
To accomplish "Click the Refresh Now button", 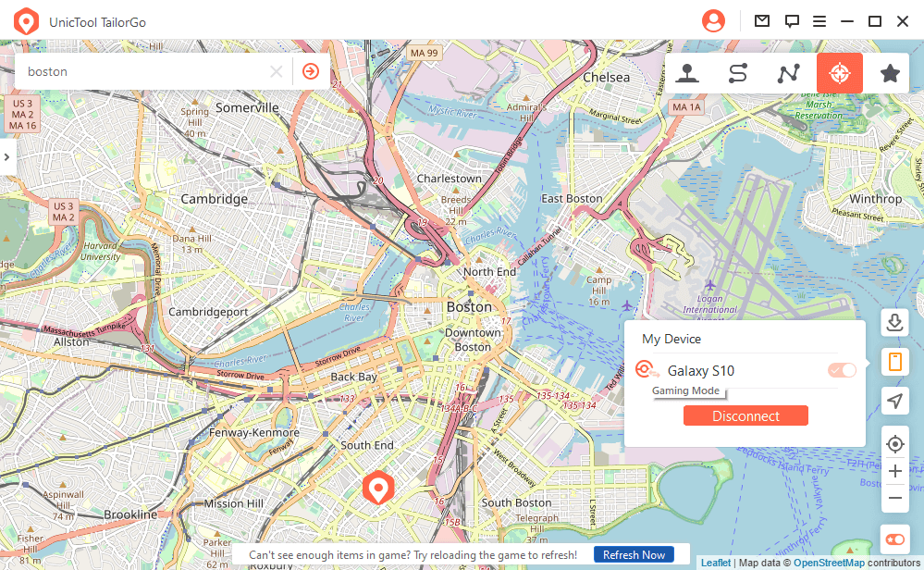I will pyautogui.click(x=634, y=554).
